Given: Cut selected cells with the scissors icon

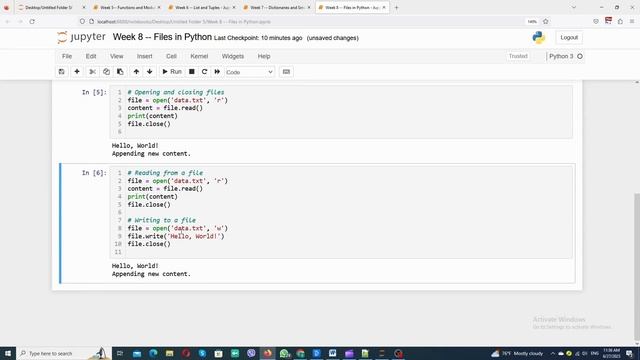Looking at the screenshot, I should (93, 72).
